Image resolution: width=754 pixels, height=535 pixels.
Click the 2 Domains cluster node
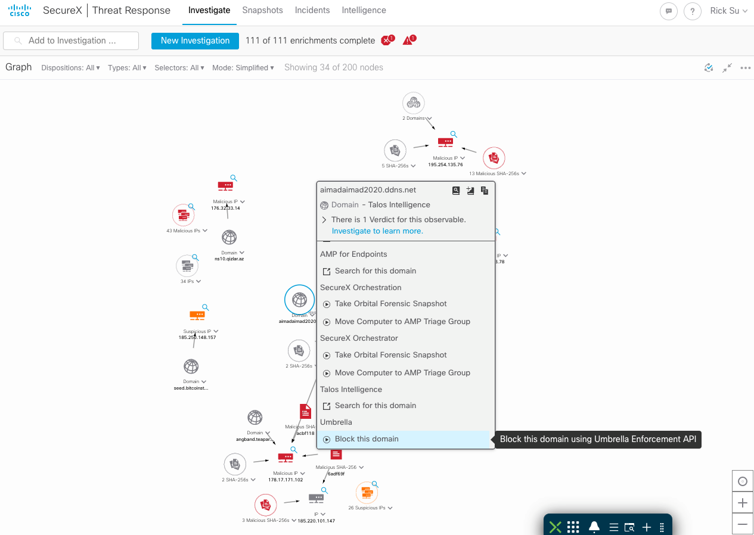[x=414, y=102]
